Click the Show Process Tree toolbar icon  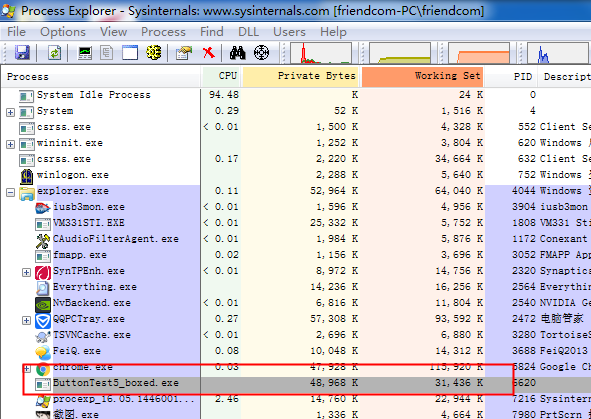point(107,52)
